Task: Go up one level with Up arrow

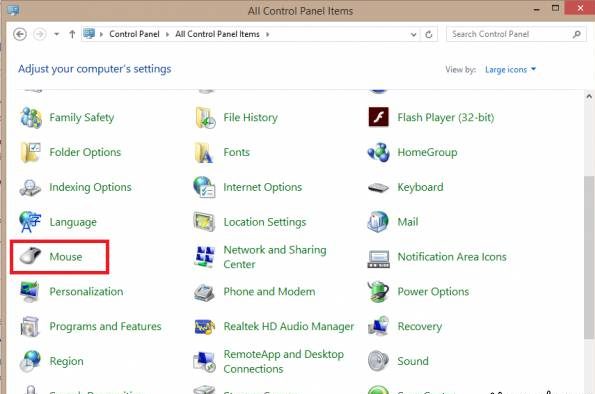Action: [x=72, y=34]
